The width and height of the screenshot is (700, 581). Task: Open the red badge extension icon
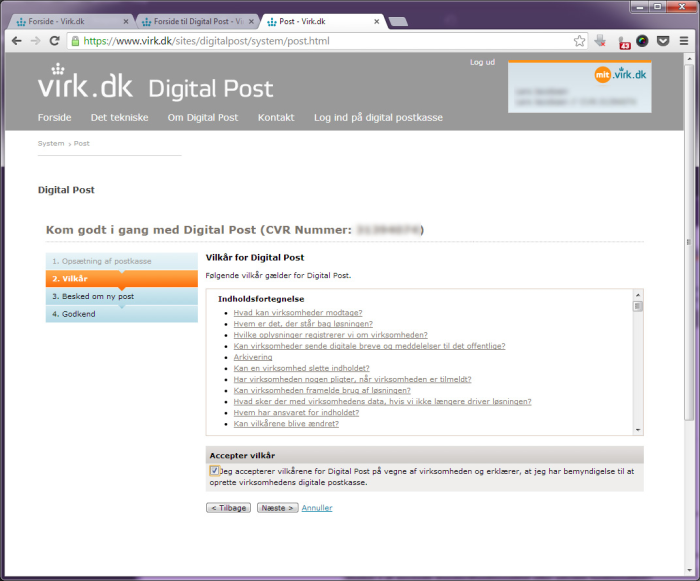pos(624,42)
